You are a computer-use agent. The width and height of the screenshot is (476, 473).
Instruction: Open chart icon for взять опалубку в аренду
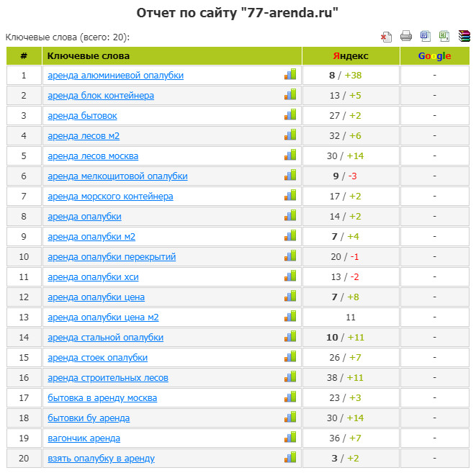[x=290, y=458]
